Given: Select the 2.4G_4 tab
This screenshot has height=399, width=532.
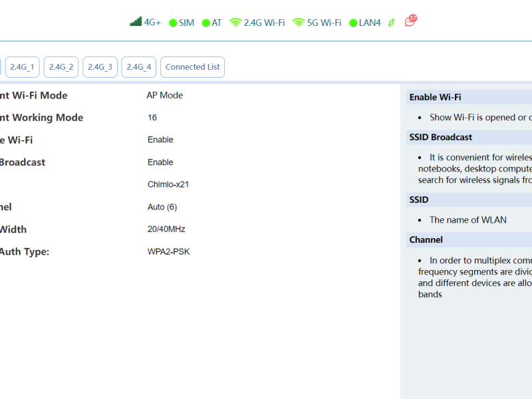Looking at the screenshot, I should (138, 67).
